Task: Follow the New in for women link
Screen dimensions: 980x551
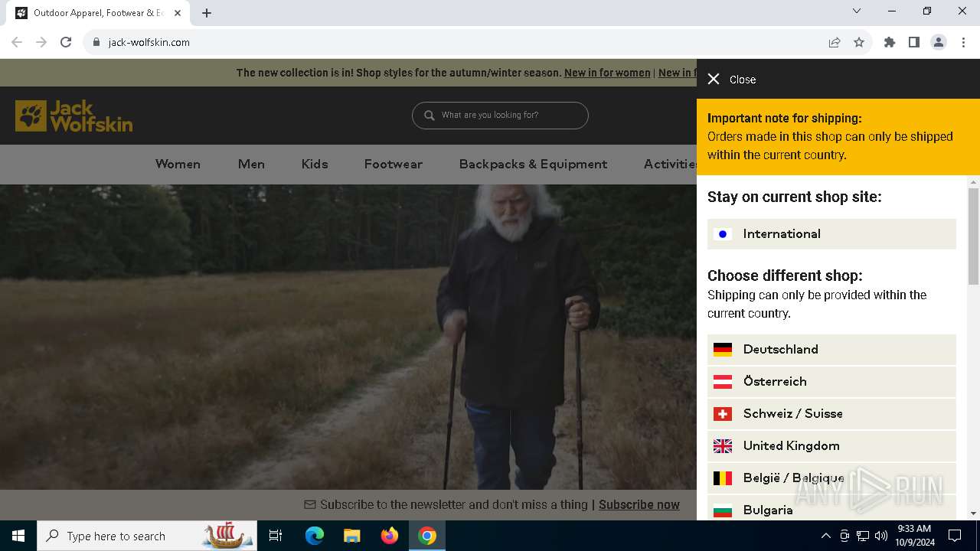Action: coord(607,73)
